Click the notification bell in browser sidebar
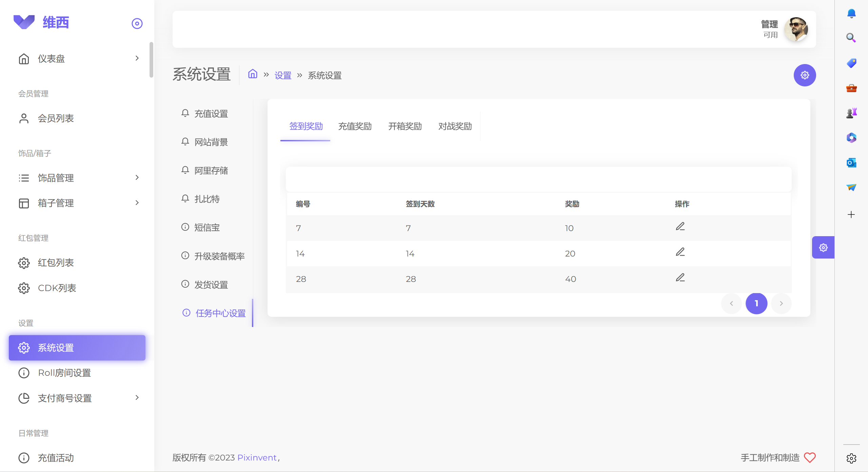 point(851,14)
